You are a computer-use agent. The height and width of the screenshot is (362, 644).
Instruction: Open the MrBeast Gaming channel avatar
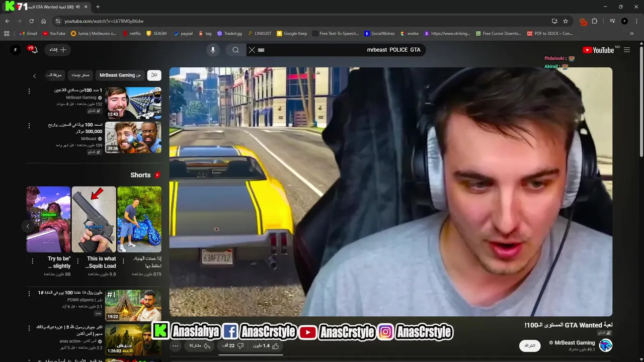605,345
